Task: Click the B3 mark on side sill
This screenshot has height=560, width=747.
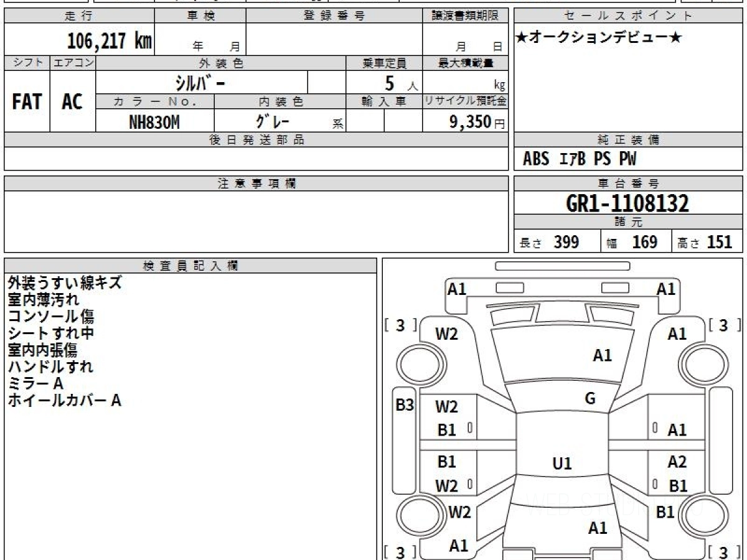Action: (405, 405)
